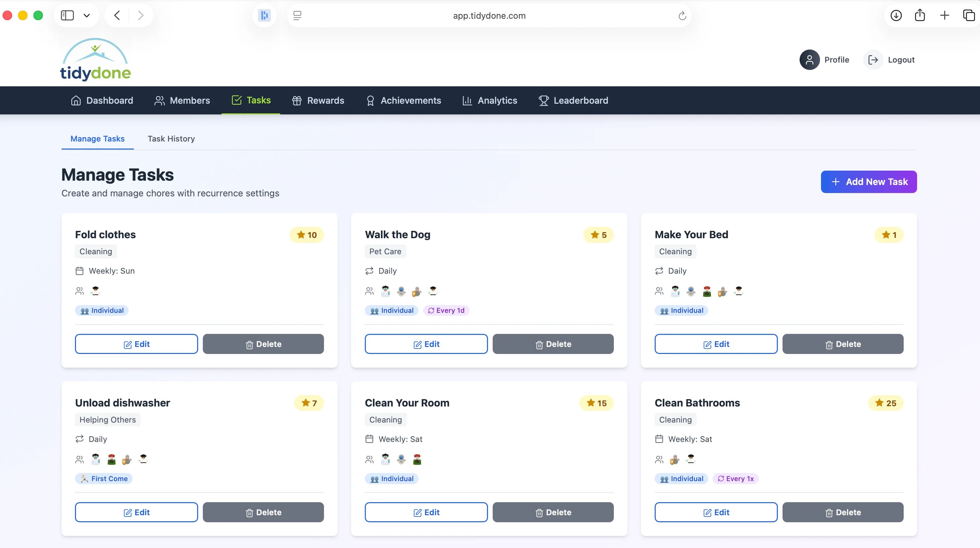Edit the Unload dishwasher task
980x548 pixels.
(x=136, y=512)
